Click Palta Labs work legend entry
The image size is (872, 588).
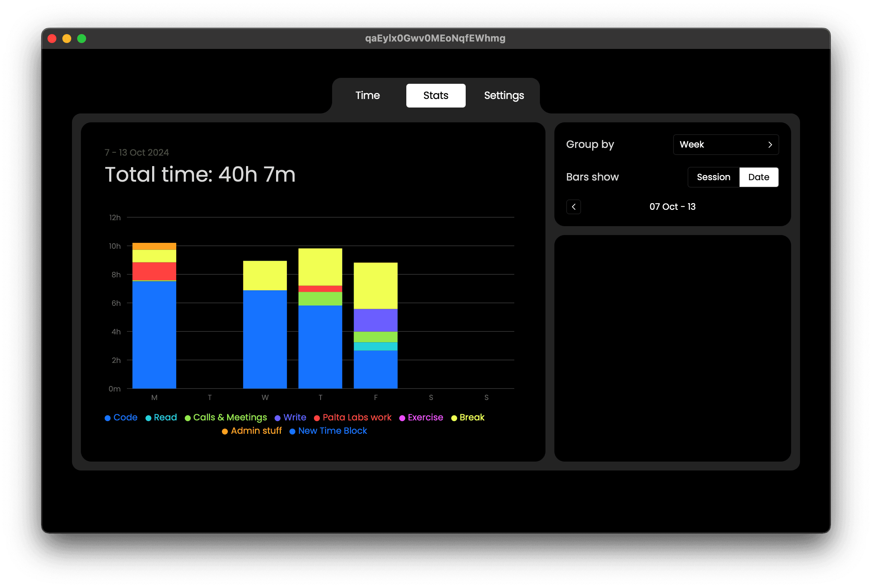coord(357,417)
